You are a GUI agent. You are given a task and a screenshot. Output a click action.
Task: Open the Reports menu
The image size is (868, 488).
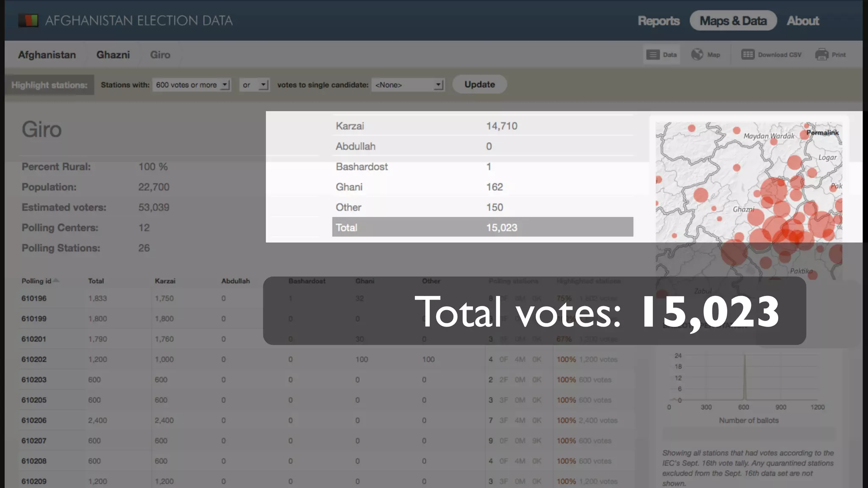tap(659, 21)
